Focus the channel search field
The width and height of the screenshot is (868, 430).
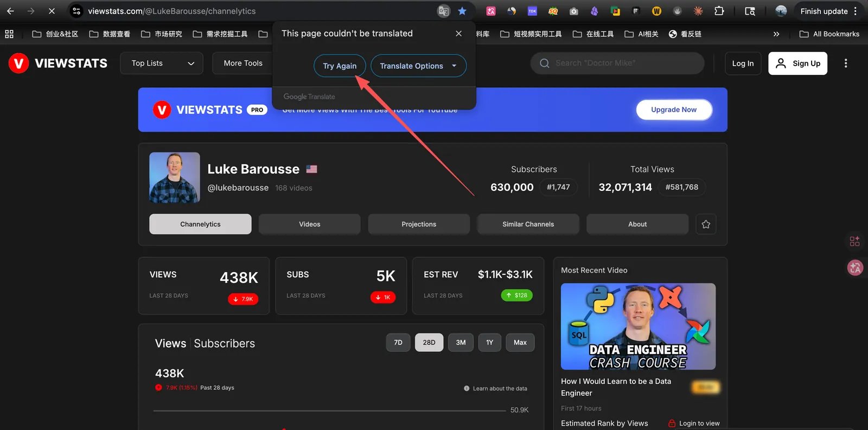pos(617,63)
